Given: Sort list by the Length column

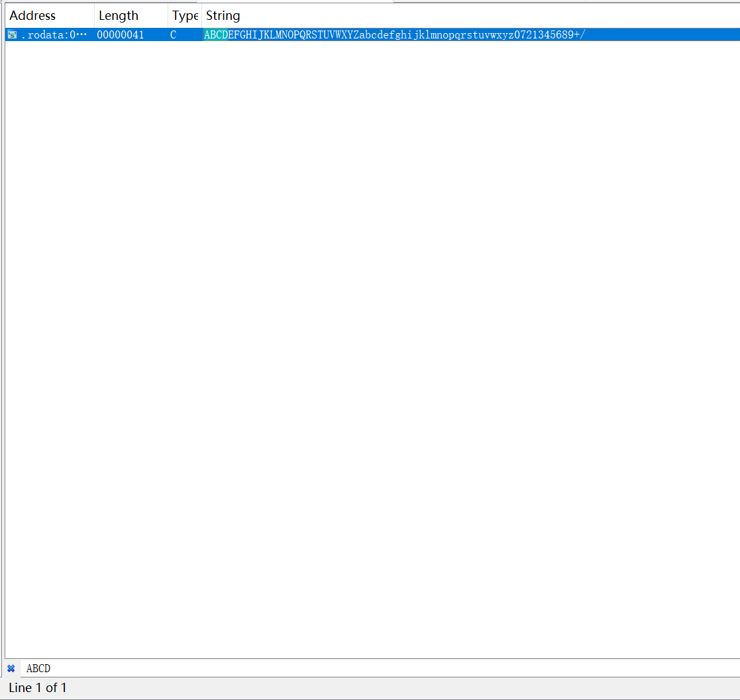Looking at the screenshot, I should 119,15.
